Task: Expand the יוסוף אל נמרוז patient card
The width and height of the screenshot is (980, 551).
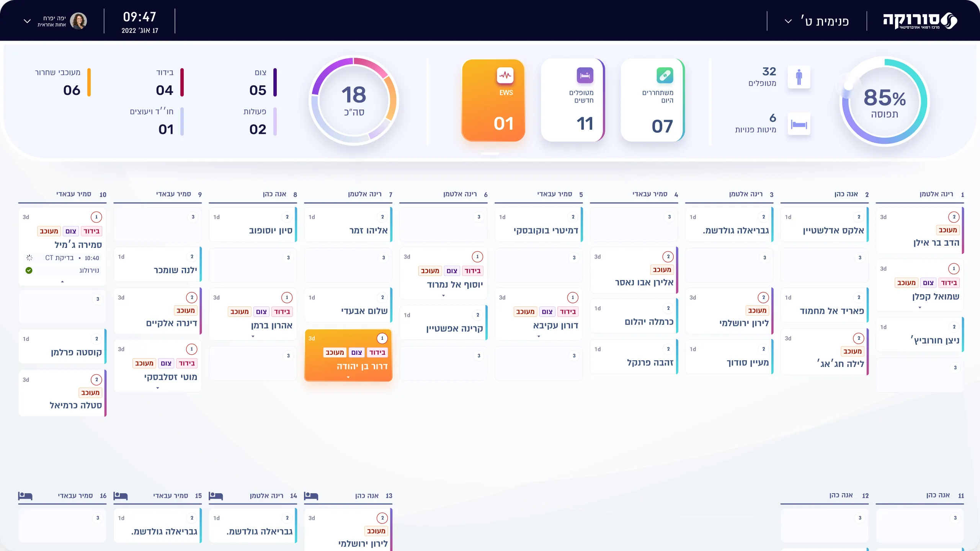Action: click(x=444, y=295)
